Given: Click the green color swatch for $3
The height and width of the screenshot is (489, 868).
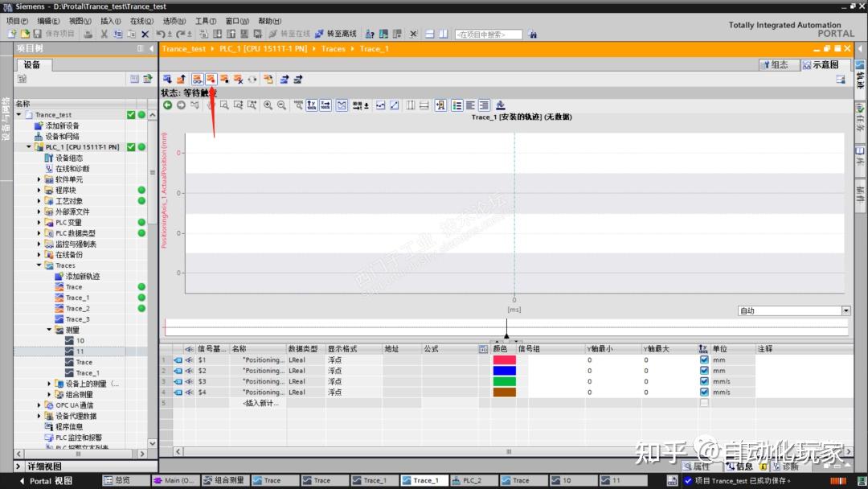Looking at the screenshot, I should click(x=504, y=381).
